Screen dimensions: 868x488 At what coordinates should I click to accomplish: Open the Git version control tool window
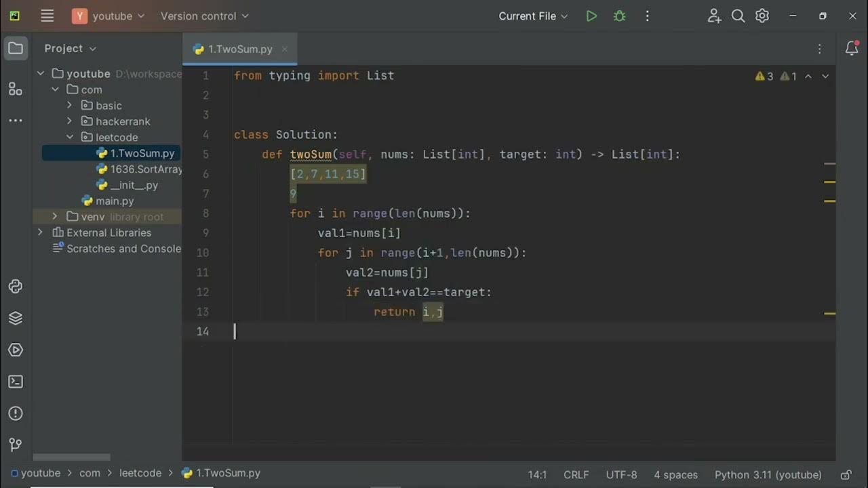16,445
